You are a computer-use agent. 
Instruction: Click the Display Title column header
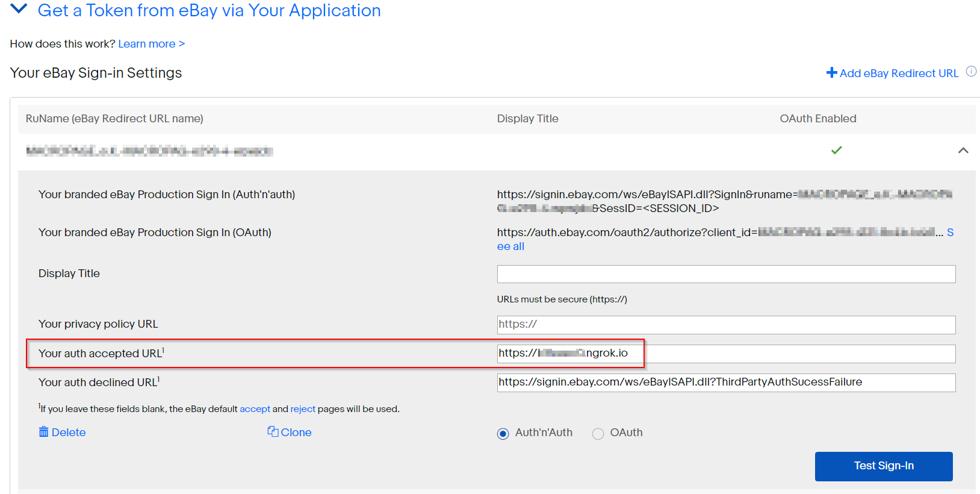point(527,119)
